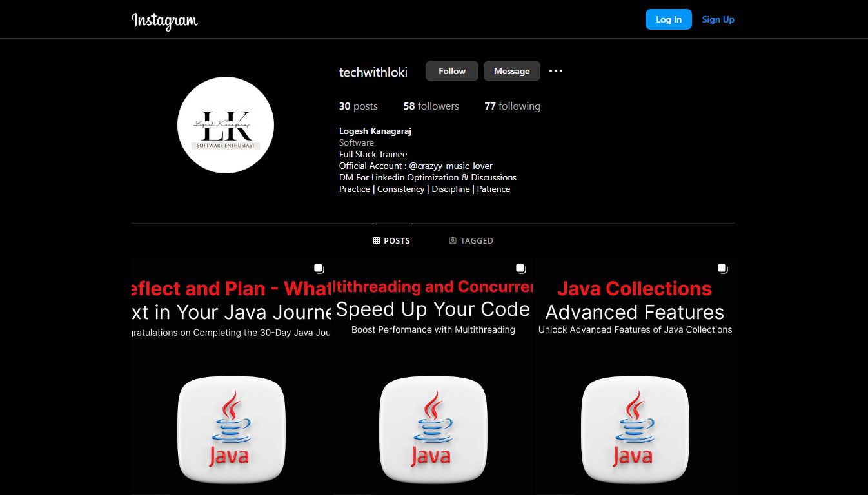Viewport: 868px width, 495px height.
Task: Click carousel icon on Multithreading post
Action: (x=520, y=268)
